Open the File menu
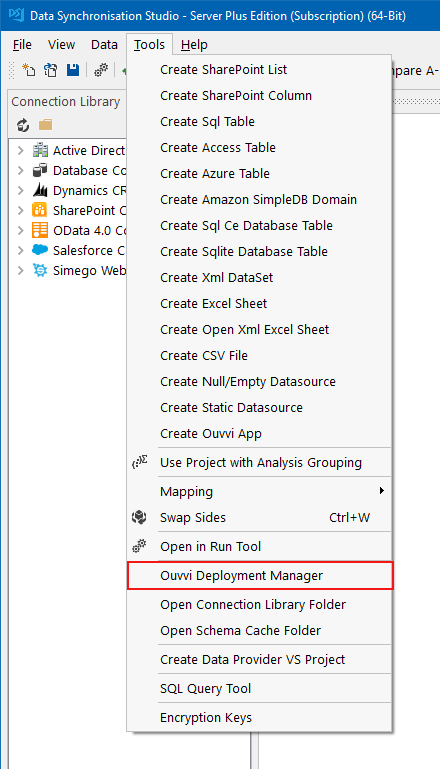This screenshot has height=769, width=440. click(x=22, y=45)
